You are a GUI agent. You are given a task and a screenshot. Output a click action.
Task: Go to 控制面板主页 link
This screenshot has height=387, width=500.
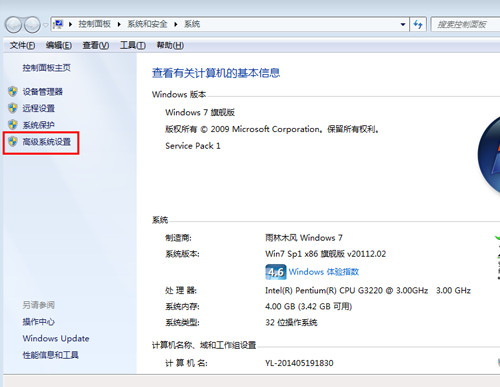[47, 68]
